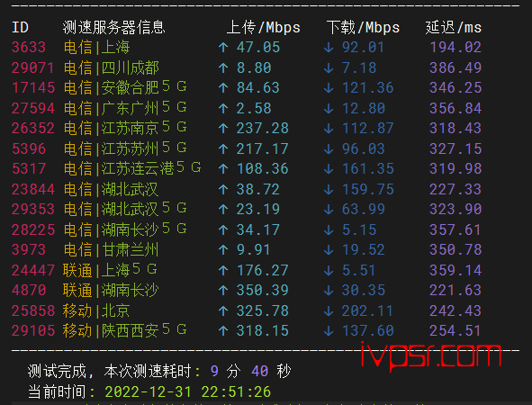Click the 下载/Mbps column header
The height and width of the screenshot is (405, 532).
click(363, 28)
